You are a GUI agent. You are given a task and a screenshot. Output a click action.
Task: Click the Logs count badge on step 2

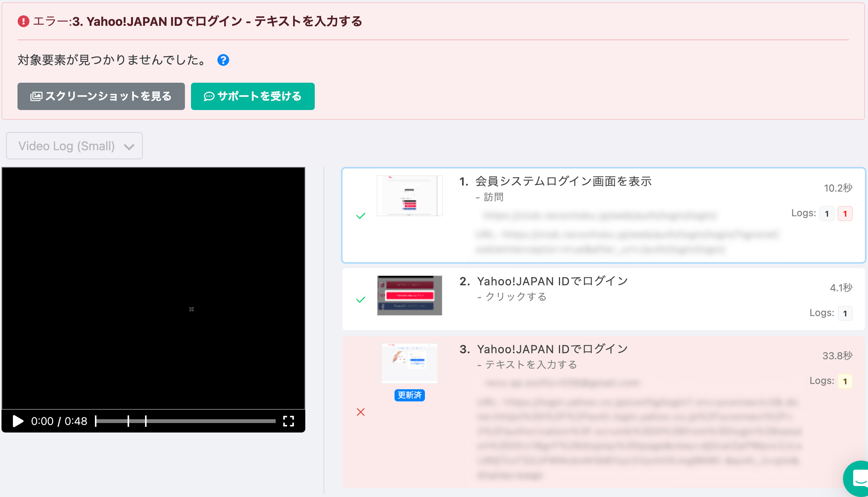pos(845,313)
